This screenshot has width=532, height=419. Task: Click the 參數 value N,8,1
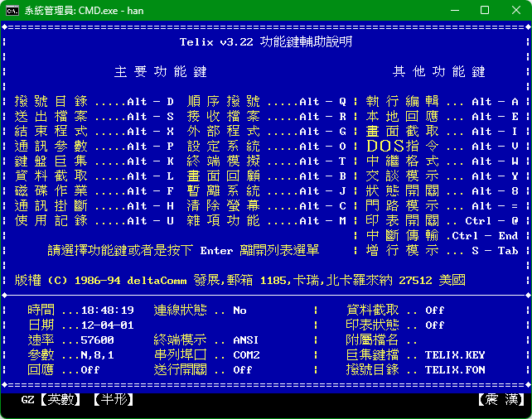pos(98,355)
